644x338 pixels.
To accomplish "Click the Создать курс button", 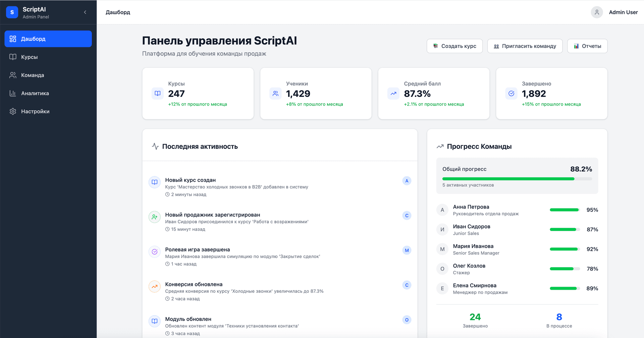I will tap(454, 46).
